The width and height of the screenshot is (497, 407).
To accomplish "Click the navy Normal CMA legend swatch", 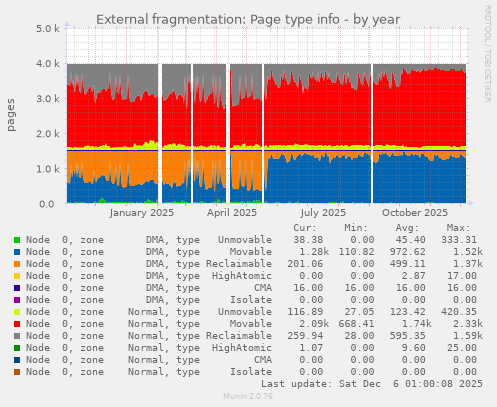I will click(x=17, y=360).
